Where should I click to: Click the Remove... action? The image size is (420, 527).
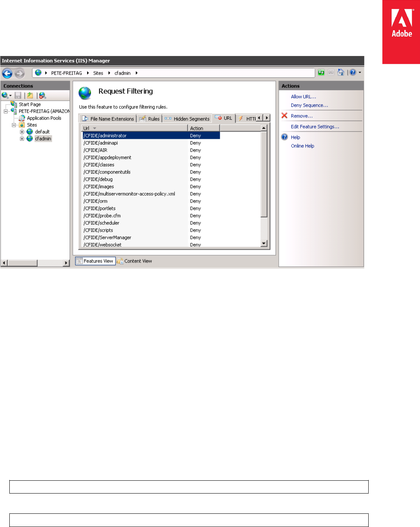301,116
